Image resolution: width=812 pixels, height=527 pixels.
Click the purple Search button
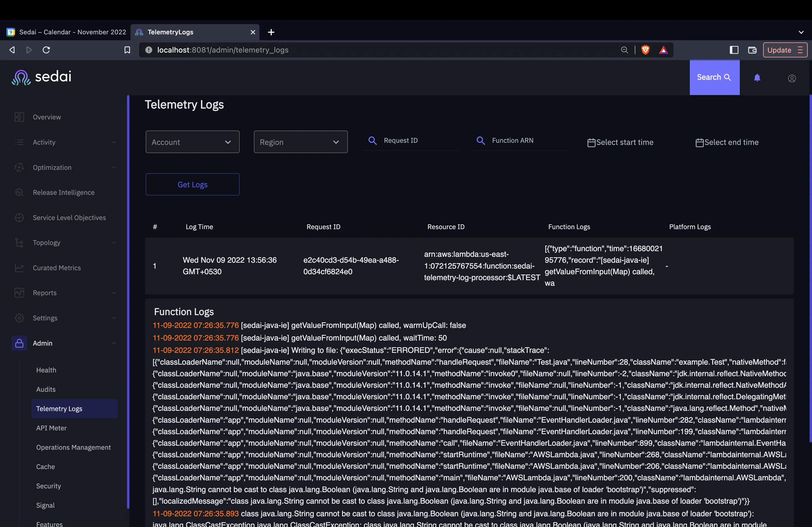[714, 77]
